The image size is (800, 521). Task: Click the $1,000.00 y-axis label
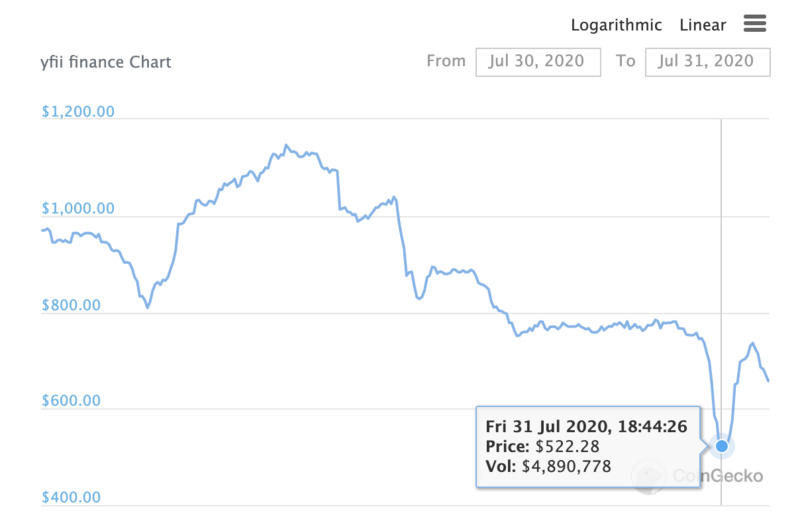[x=78, y=209]
